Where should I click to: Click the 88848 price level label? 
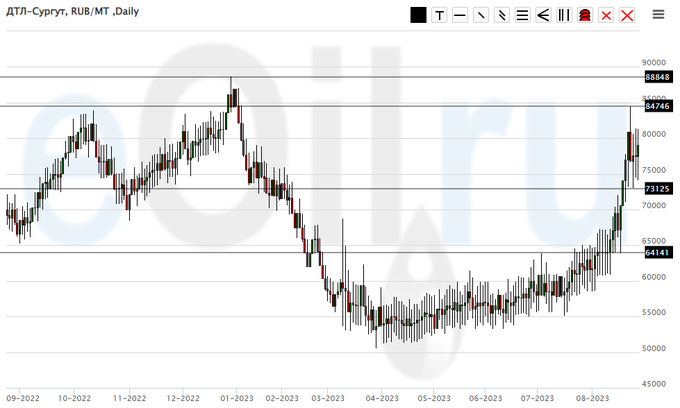(x=656, y=77)
